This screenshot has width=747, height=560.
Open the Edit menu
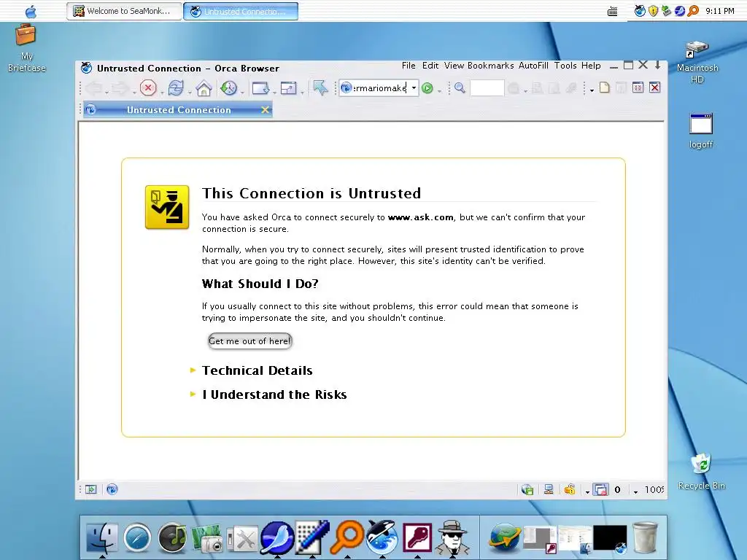coord(430,66)
